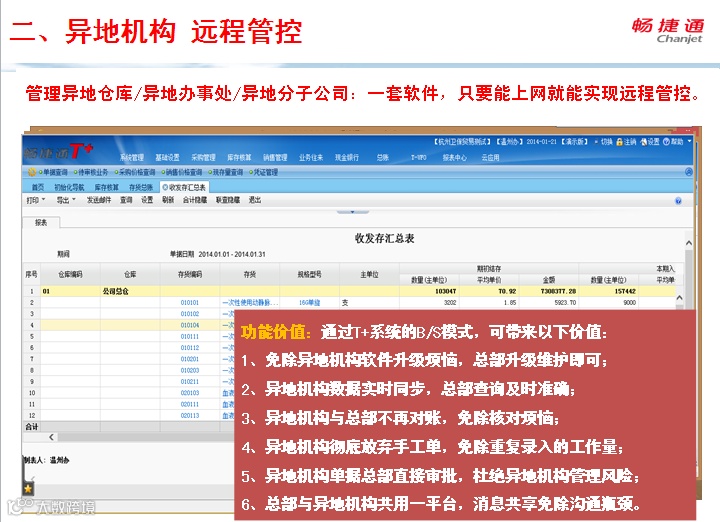Screen dimensions: 720x522
Task: Open the 现存量查询 shortcut
Action: coord(228,172)
